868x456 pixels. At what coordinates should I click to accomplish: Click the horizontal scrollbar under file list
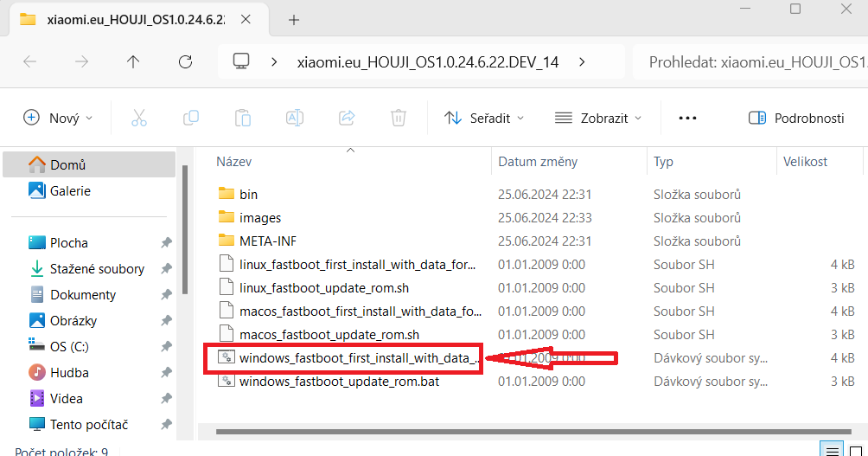coord(519,430)
